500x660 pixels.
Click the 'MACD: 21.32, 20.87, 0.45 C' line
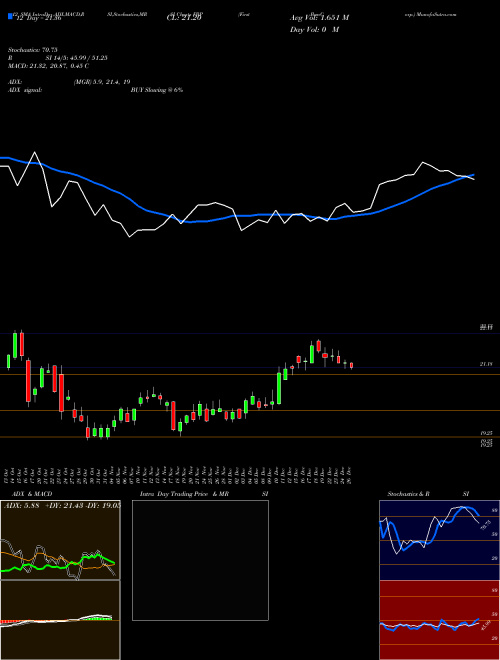(48, 66)
